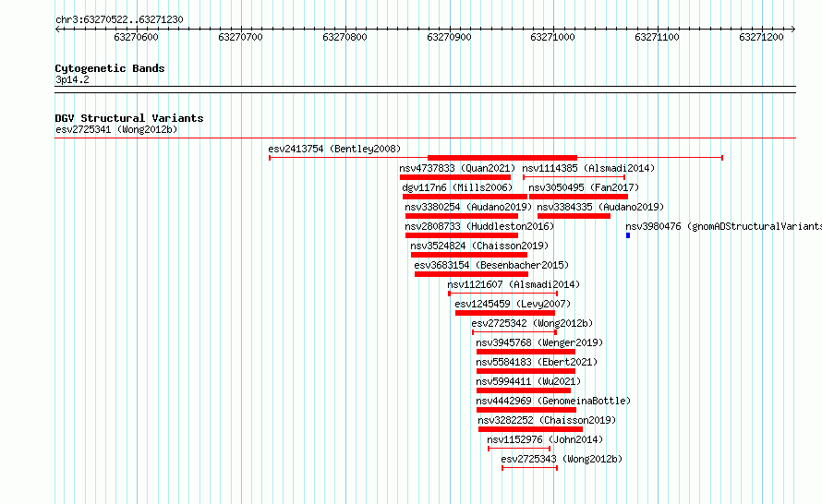822x504 pixels.
Task: Open esv3683154 (Besenbacher2015) variant
Action: (x=491, y=265)
